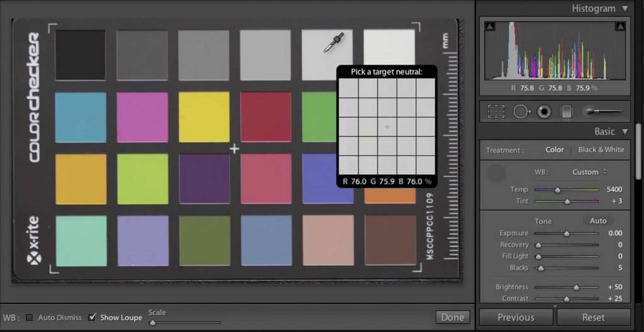Click the Temp value 5400
This screenshot has width=644, height=332.
click(x=614, y=189)
